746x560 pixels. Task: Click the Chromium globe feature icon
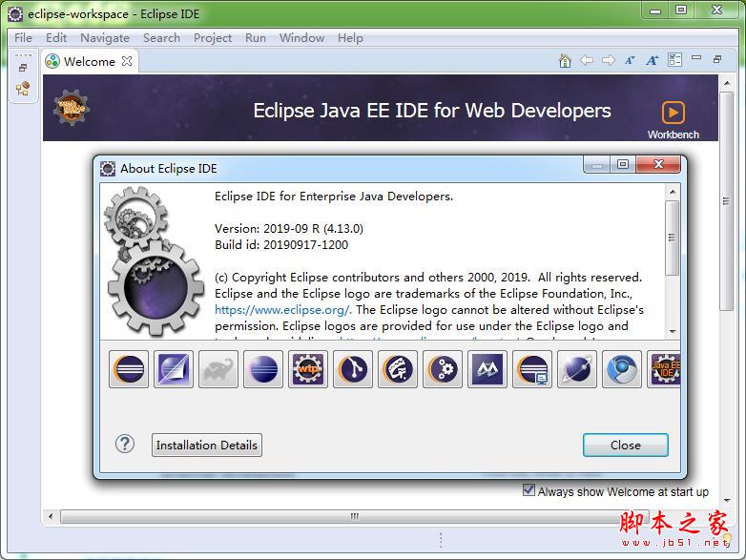[622, 369]
